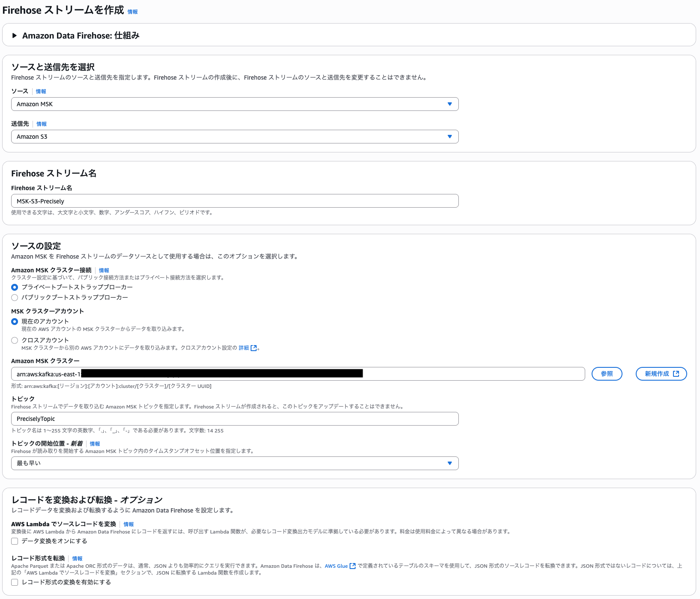Enable データ変換をオンにする checkbox
The image size is (700, 599).
pyautogui.click(x=15, y=541)
